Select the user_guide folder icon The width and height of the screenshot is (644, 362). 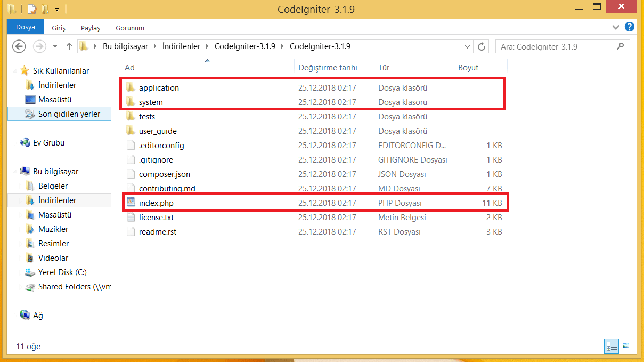(131, 131)
